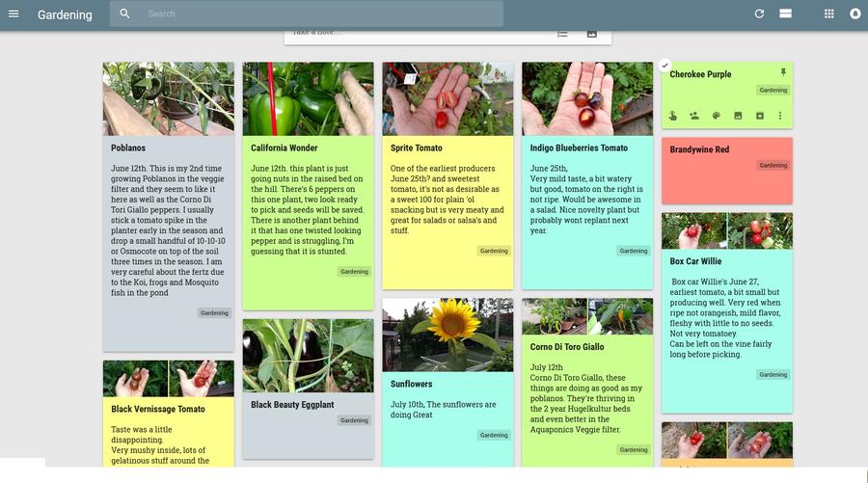Click Gardening label on Sprite Tomato note
The image size is (868, 483).
pos(494,251)
